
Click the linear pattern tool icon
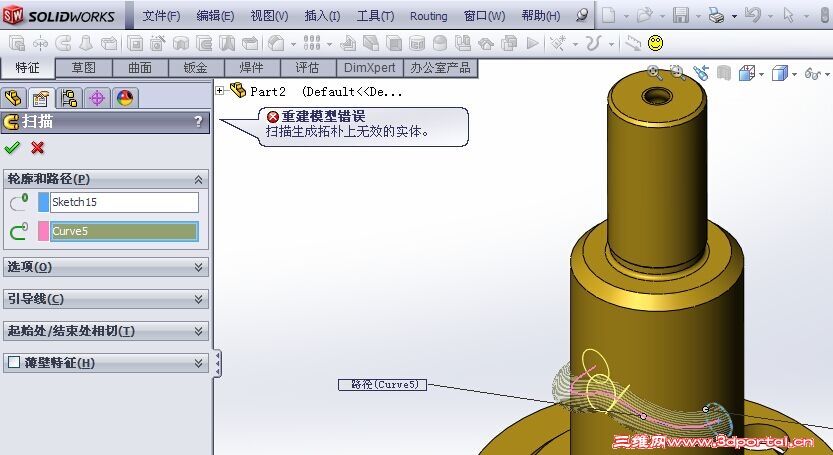pyautogui.click(x=312, y=43)
